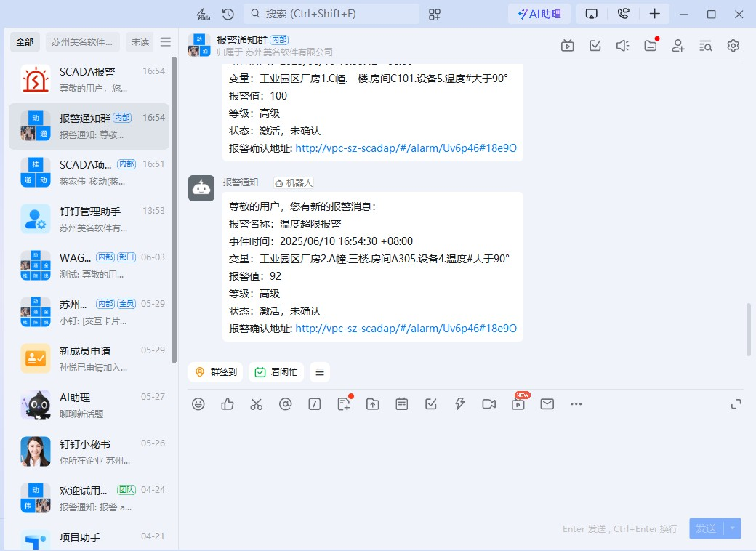
Task: Click the task checkbox icon in input toolbar
Action: click(x=430, y=404)
